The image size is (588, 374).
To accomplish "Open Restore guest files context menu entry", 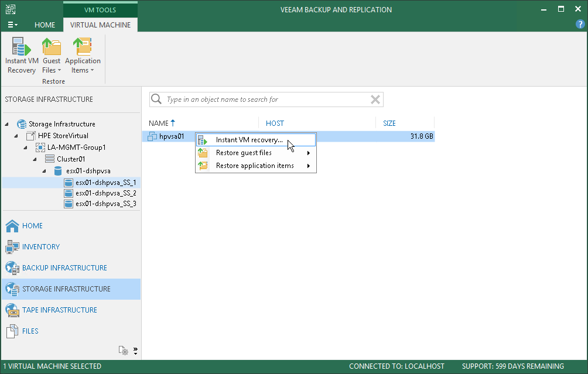I will (x=256, y=153).
